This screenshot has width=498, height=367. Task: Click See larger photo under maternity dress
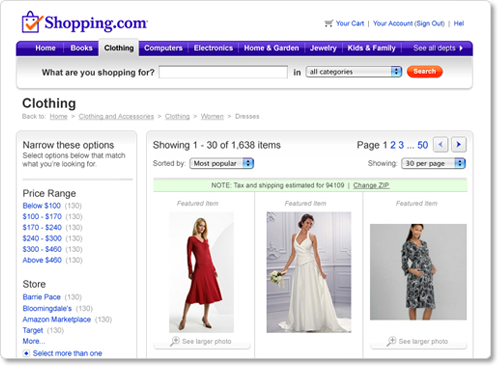pyautogui.click(x=423, y=341)
